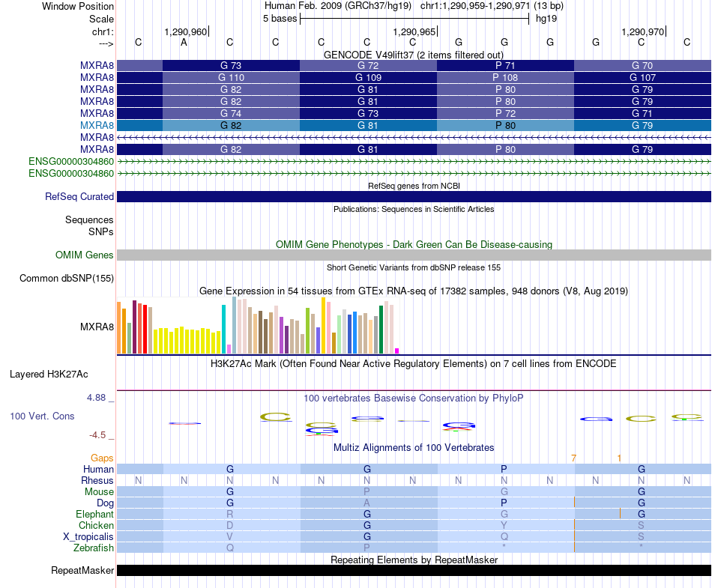Open Repeating Elements by RepeatMasker title

click(x=414, y=560)
